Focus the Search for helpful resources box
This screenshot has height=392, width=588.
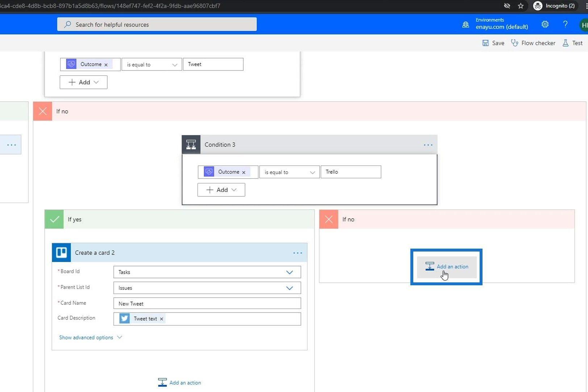pos(157,24)
